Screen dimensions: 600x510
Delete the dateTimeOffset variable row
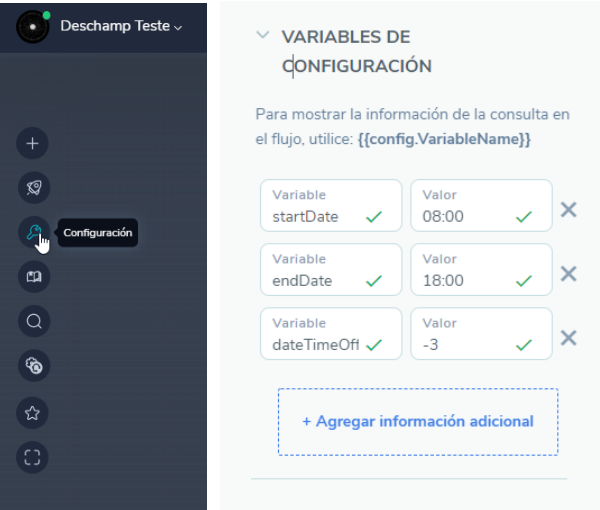(568, 337)
